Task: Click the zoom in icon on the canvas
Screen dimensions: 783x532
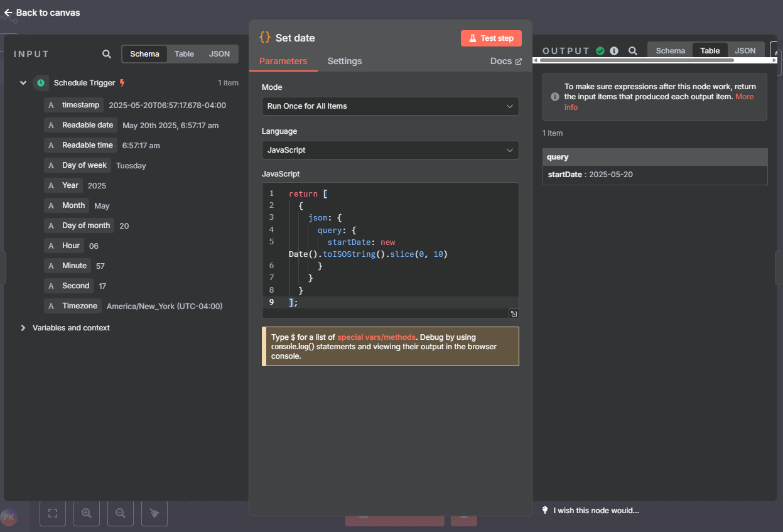Action: click(87, 513)
